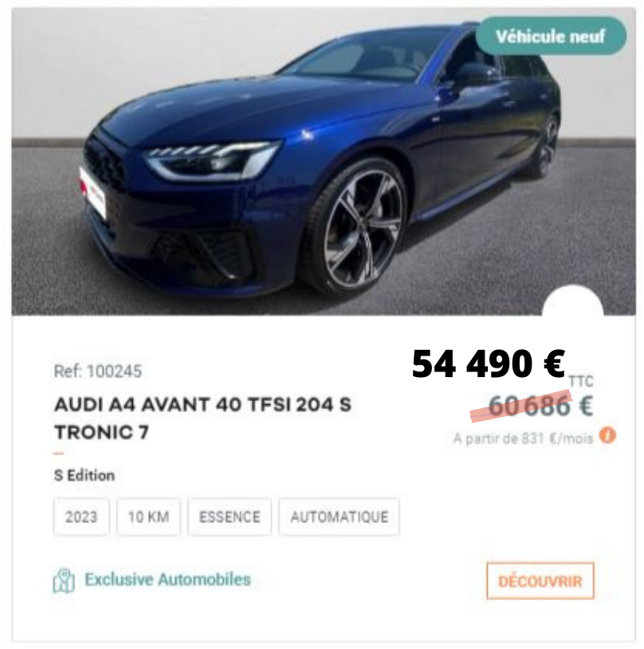Image resolution: width=644 pixels, height=649 pixels.
Task: Select the 10 KM mileage tag
Action: tap(148, 517)
